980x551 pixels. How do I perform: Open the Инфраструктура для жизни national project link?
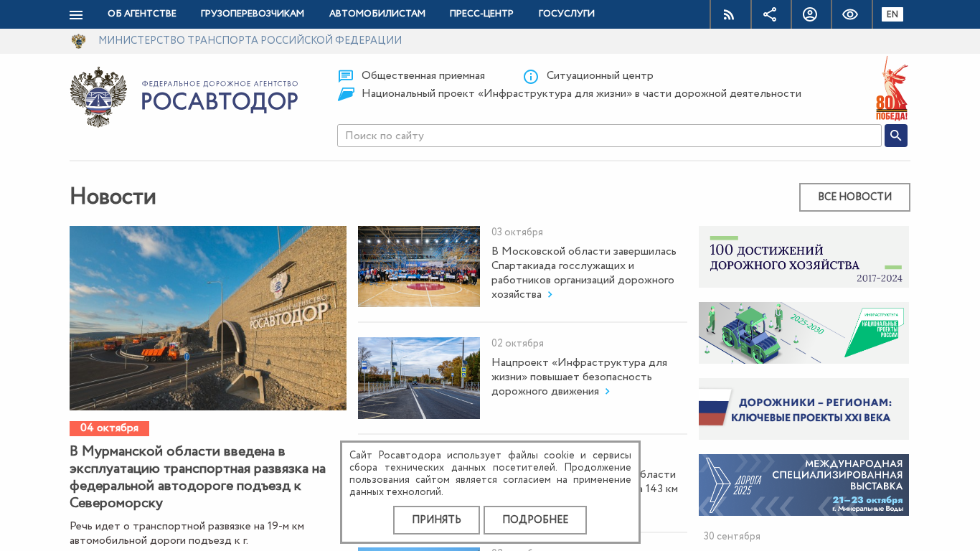click(581, 94)
